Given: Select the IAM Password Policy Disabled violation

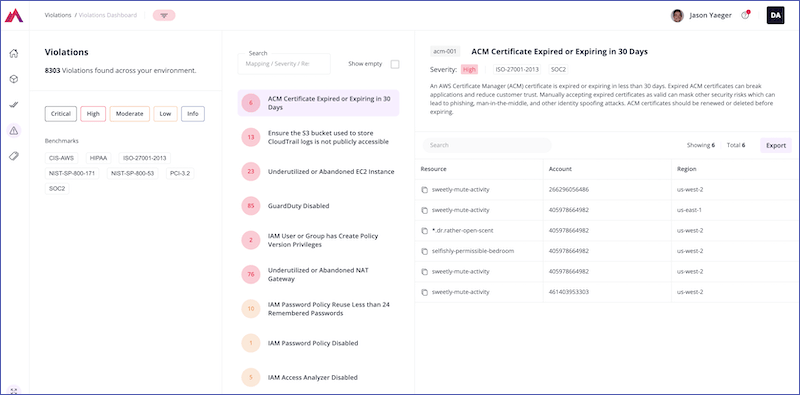Looking at the screenshot, I should [x=318, y=343].
